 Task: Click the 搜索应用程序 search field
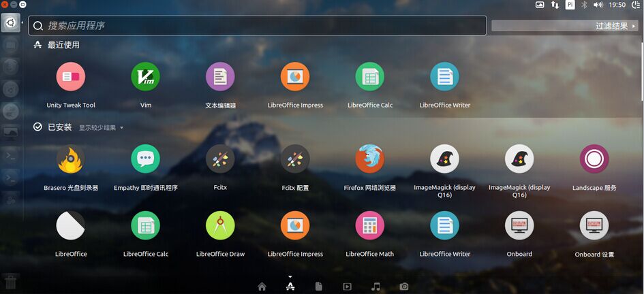[x=259, y=26]
